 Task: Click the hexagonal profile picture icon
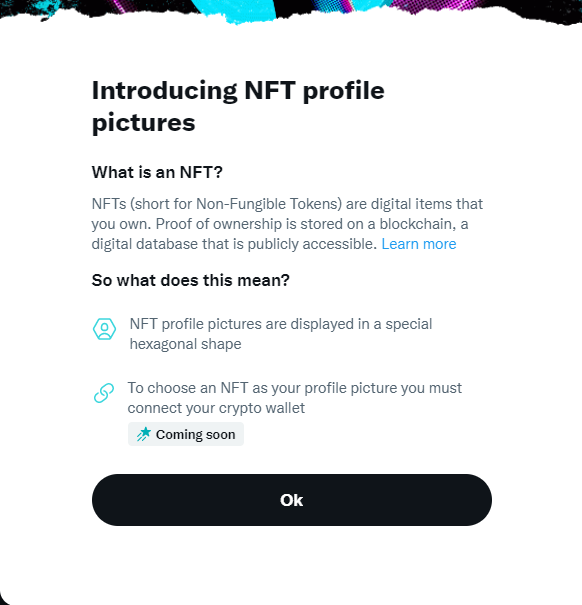click(x=104, y=329)
